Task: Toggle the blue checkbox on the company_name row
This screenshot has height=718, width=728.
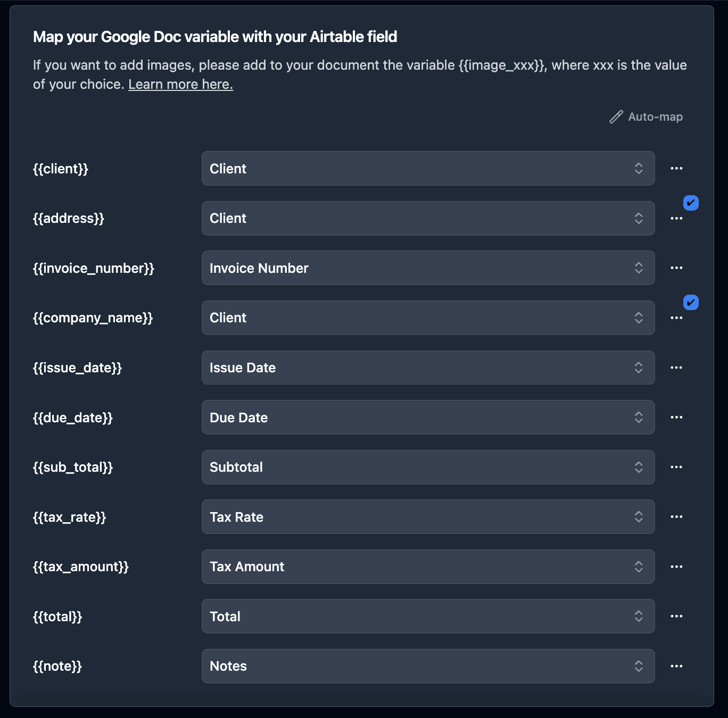Action: click(691, 302)
